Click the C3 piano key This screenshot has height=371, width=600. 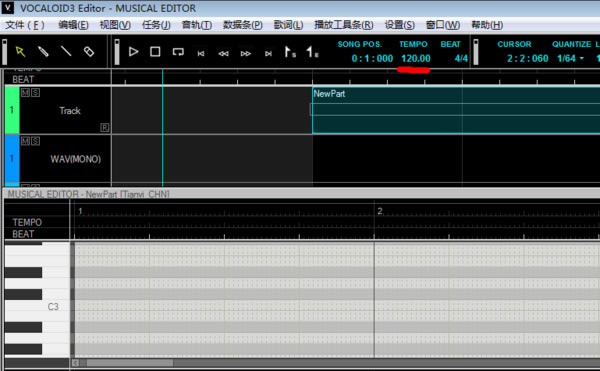37,307
